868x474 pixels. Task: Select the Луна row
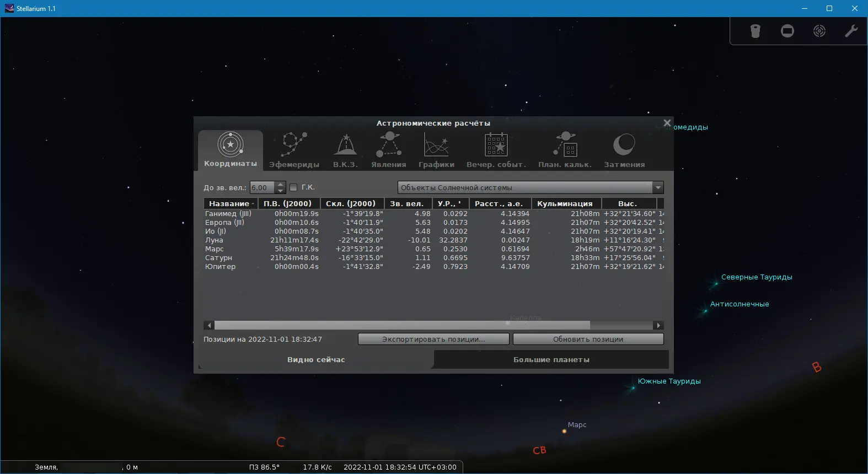[x=433, y=240]
